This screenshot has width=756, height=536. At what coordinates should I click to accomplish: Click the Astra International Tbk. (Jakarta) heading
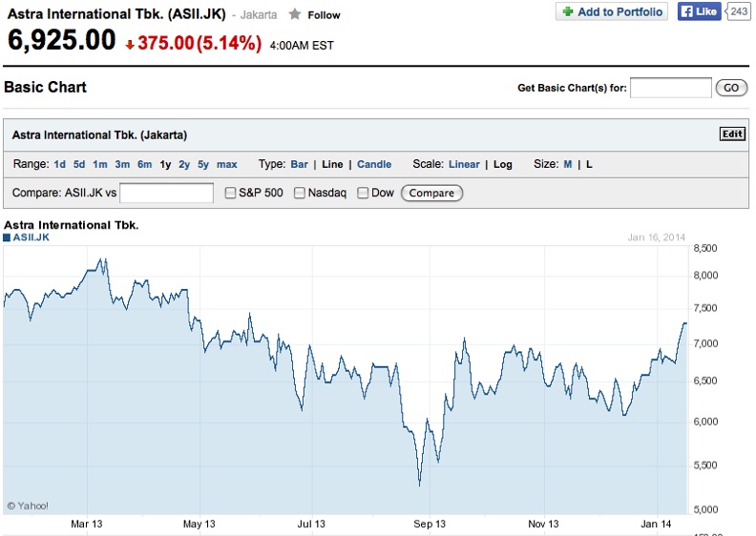tap(100, 135)
